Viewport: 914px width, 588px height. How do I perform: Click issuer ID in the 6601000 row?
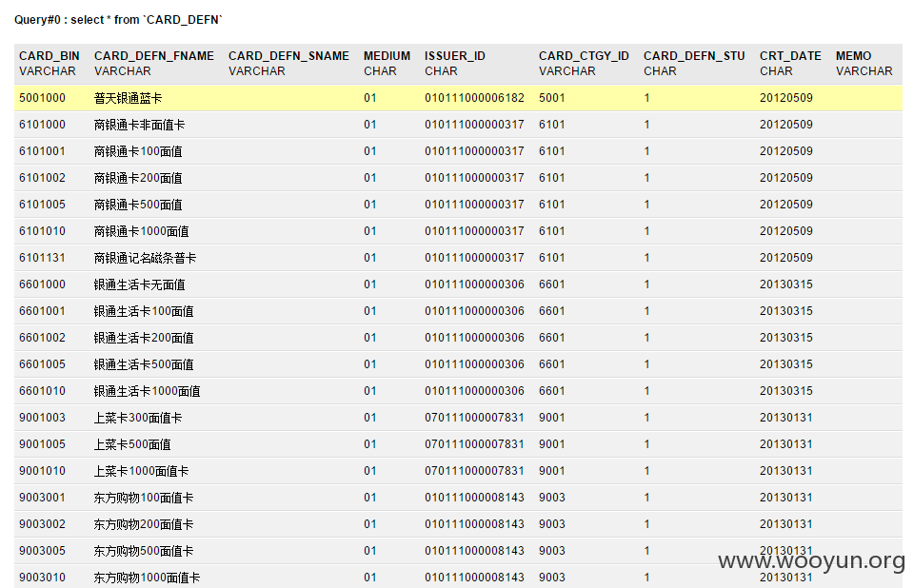coord(474,284)
